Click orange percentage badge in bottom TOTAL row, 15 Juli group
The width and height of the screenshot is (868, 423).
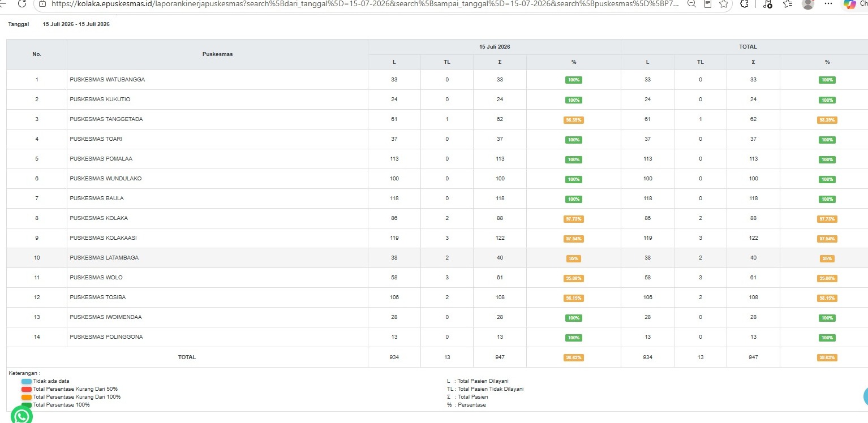[x=574, y=357]
